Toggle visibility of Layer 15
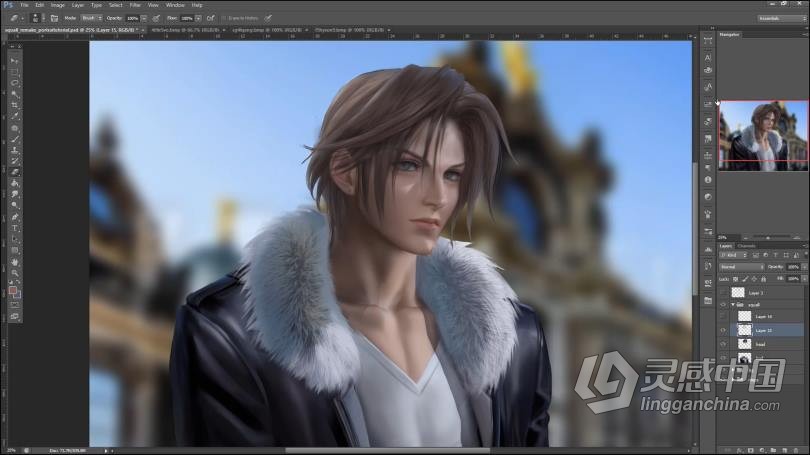The height and width of the screenshot is (455, 810). click(723, 330)
